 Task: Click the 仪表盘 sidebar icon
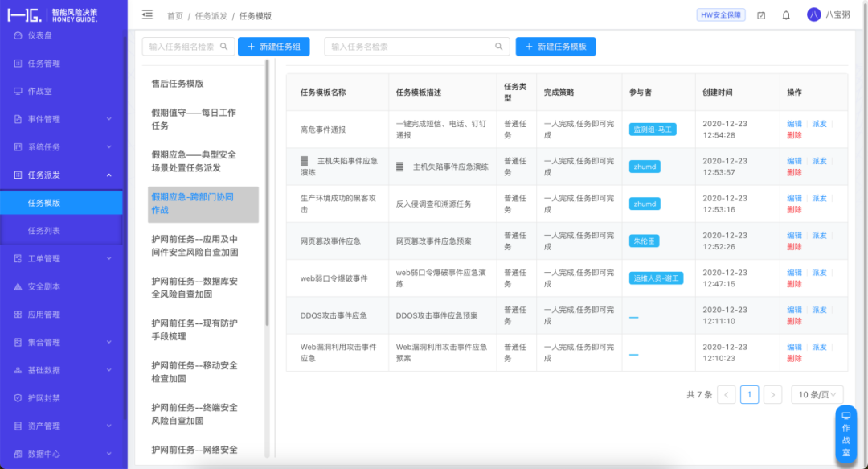pyautogui.click(x=18, y=35)
